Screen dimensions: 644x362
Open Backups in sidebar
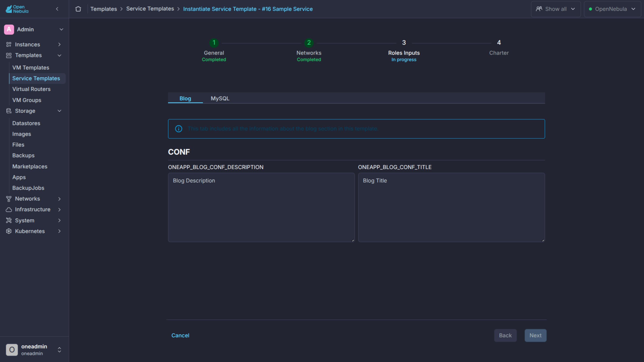click(x=23, y=156)
